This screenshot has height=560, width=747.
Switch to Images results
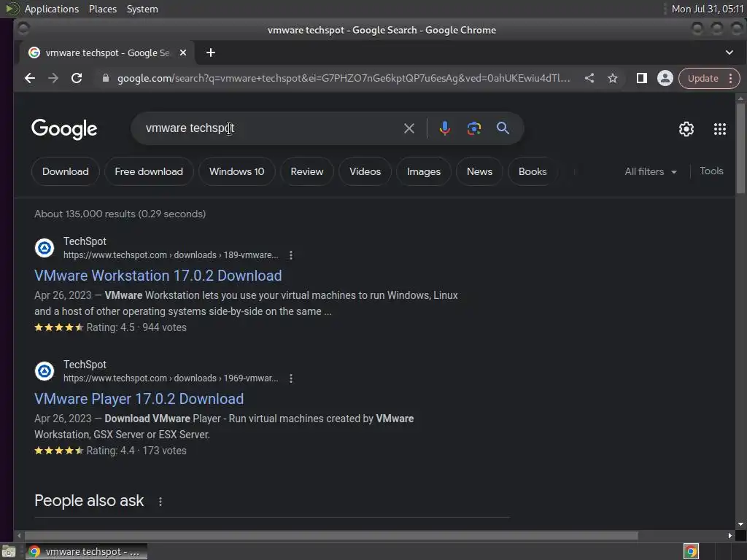click(424, 171)
